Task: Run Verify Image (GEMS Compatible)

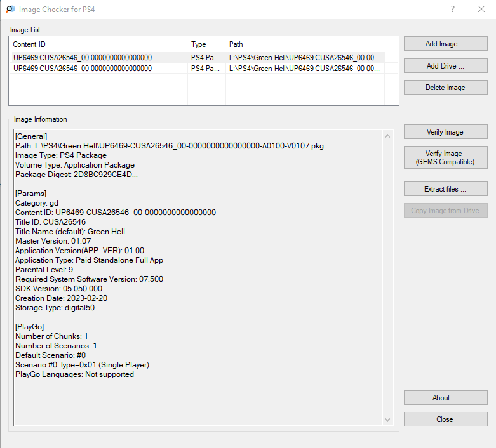Action: (445, 157)
